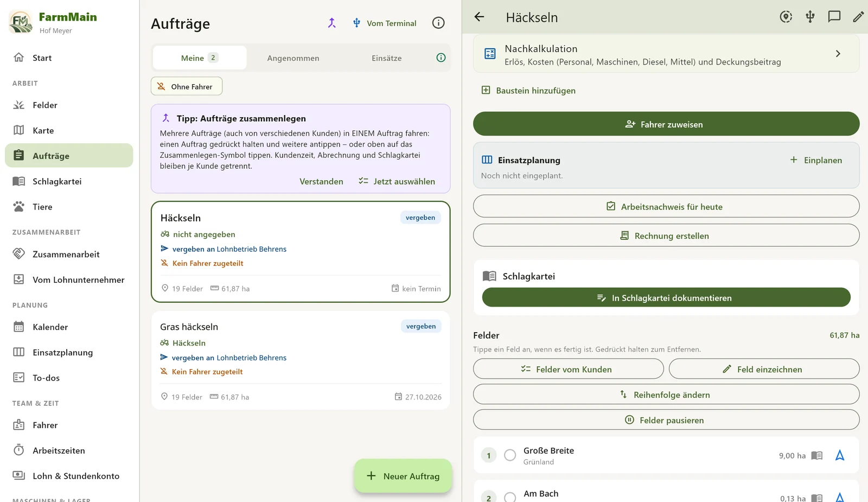Open the info icon next to Vom Terminal
Viewport: 868px width, 502px height.
pyautogui.click(x=438, y=23)
